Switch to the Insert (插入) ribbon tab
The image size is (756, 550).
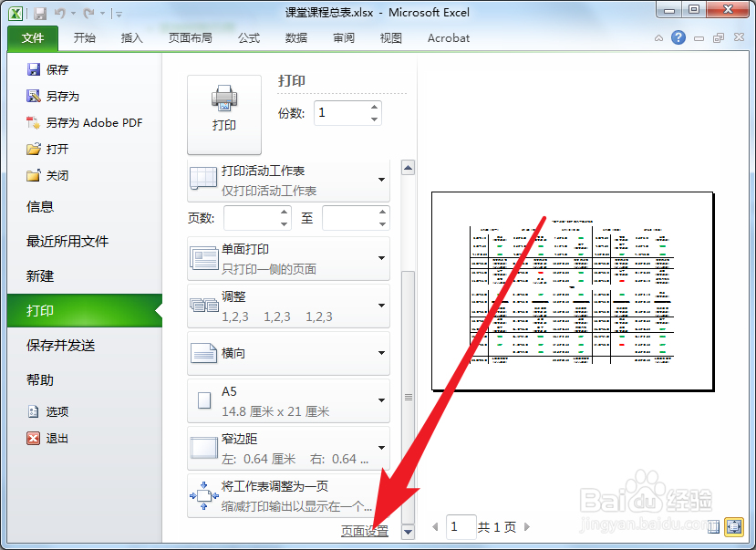[x=131, y=38]
